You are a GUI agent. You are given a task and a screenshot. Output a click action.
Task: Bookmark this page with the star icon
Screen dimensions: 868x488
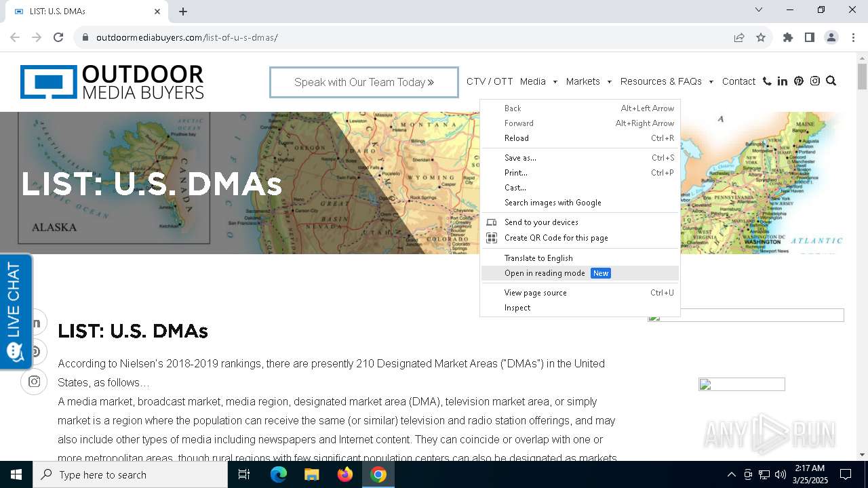point(761,37)
